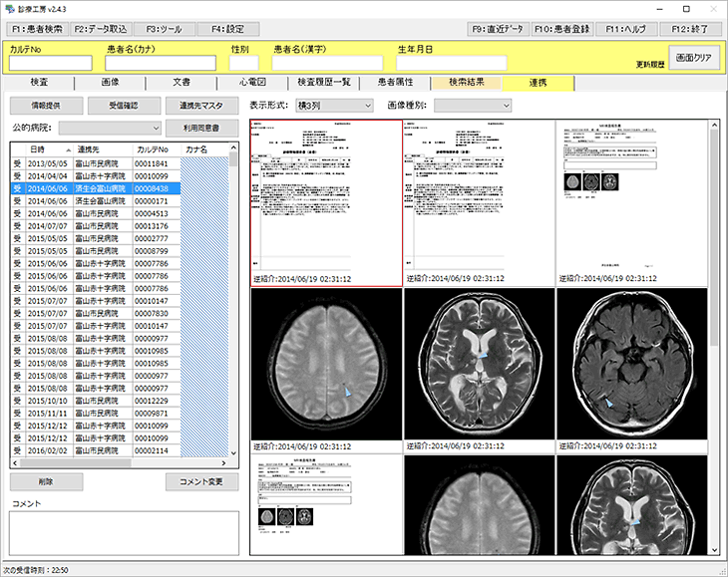Open F4:設定 settings
The width and height of the screenshot is (728, 577).
[228, 29]
